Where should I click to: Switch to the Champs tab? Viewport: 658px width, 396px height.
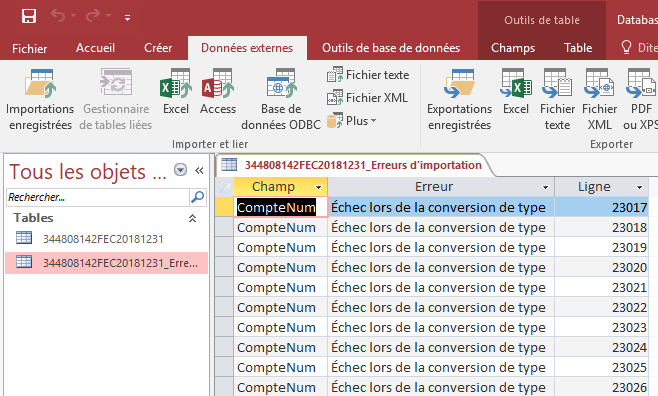tap(513, 48)
